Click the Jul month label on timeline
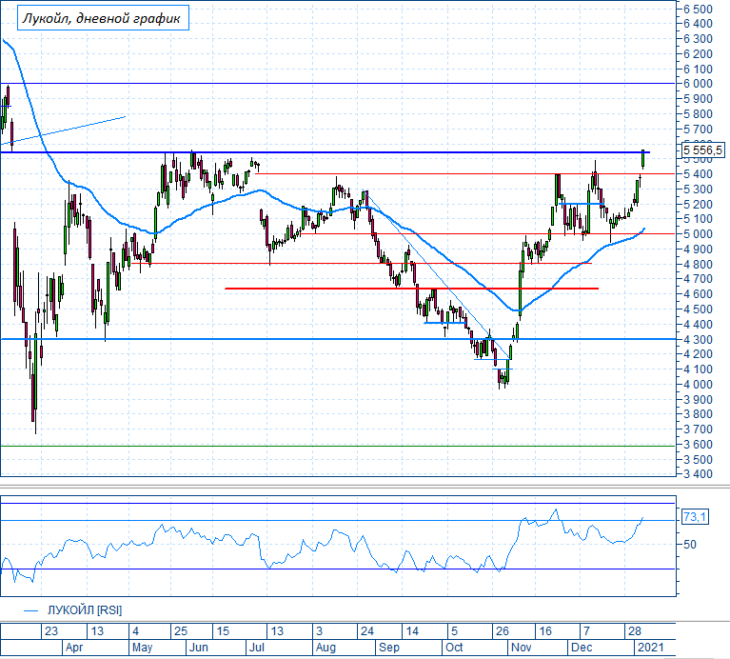The width and height of the screenshot is (730, 659). (257, 647)
